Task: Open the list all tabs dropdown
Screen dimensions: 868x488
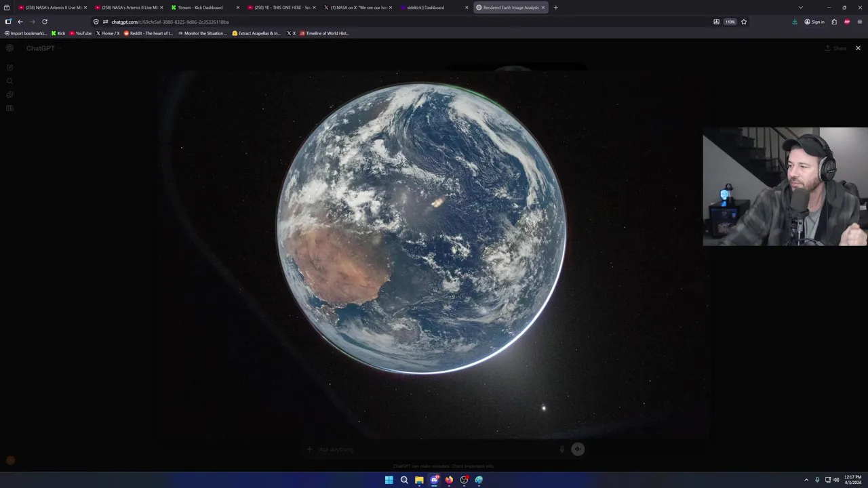Action: click(800, 7)
